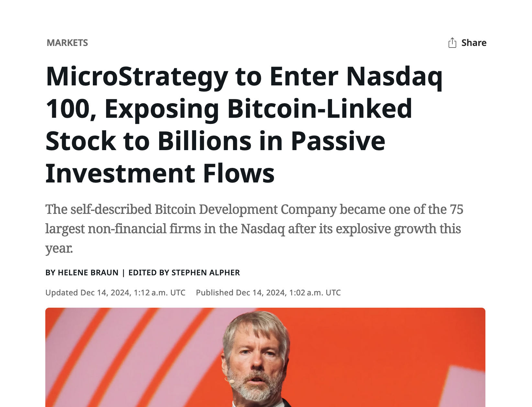Click "Bitcoin Development Company" in the subheading
The height and width of the screenshot is (407, 532).
246,210
